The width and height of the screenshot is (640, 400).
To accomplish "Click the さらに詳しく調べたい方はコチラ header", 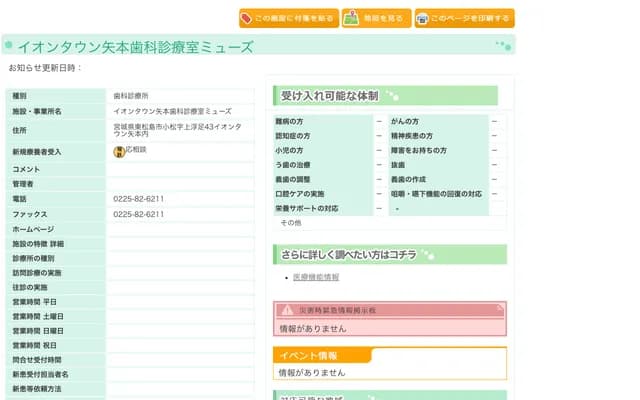I will pos(348,254).
